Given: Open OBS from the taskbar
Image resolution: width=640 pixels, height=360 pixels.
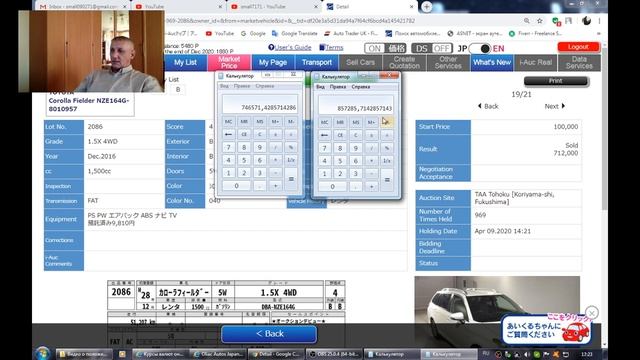Looking at the screenshot, I should tap(333, 354).
